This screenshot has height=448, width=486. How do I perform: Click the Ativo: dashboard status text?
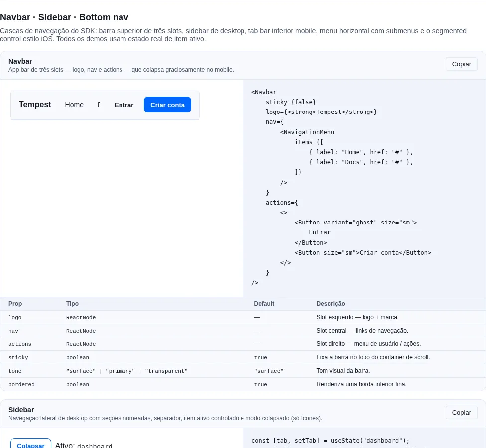84,445
